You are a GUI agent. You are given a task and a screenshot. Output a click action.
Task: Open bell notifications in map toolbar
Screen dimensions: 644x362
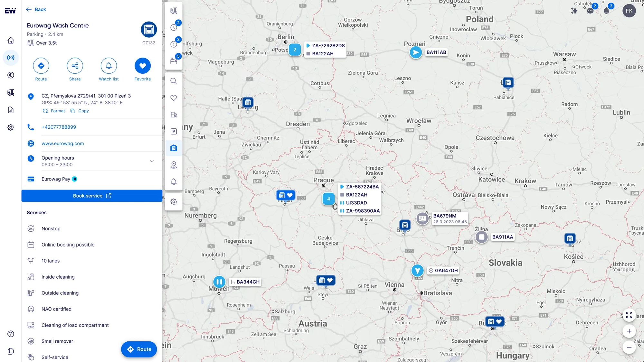(x=174, y=181)
